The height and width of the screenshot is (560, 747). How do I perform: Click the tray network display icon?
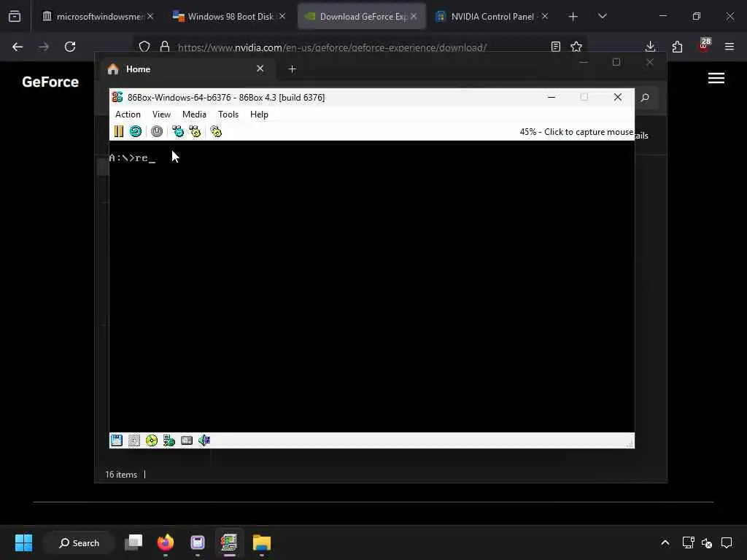pos(688,542)
